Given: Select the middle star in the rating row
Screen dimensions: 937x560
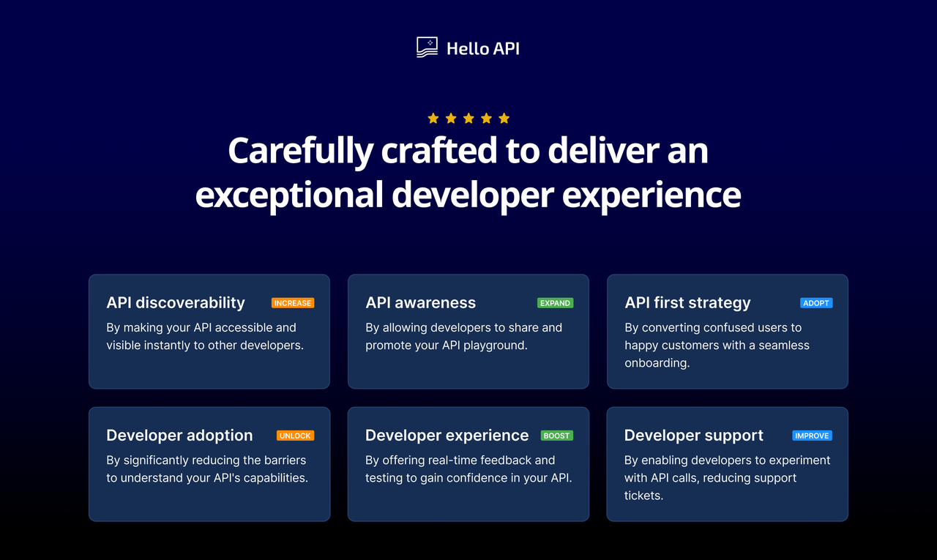Looking at the screenshot, I should [468, 117].
